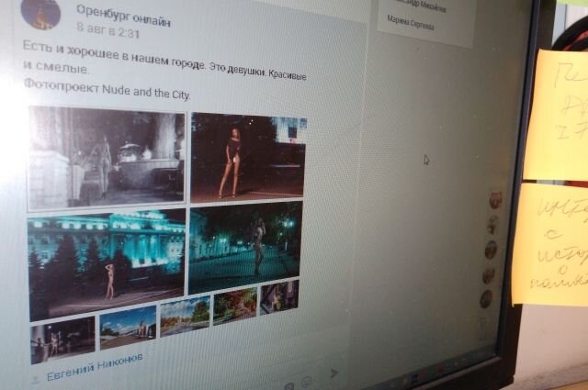Open the Оренбург онлайн community avatar

click(x=40, y=13)
